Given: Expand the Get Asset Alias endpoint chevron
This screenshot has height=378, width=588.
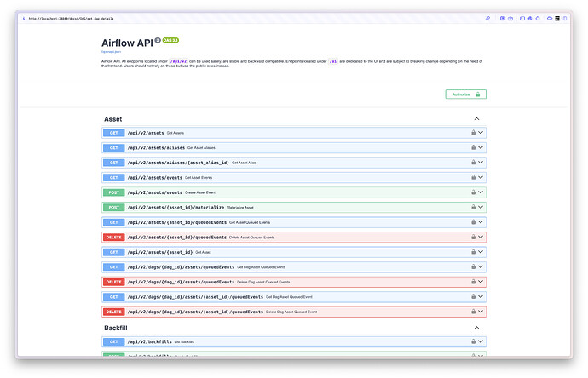Looking at the screenshot, I should click(481, 163).
